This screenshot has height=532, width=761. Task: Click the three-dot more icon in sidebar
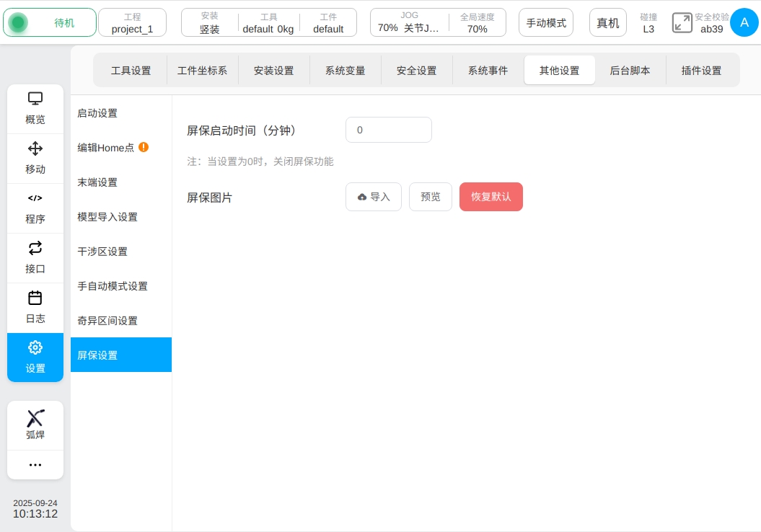pyautogui.click(x=35, y=465)
